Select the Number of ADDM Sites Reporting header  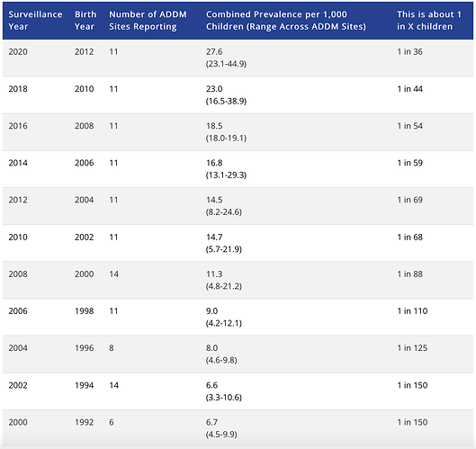point(148,21)
